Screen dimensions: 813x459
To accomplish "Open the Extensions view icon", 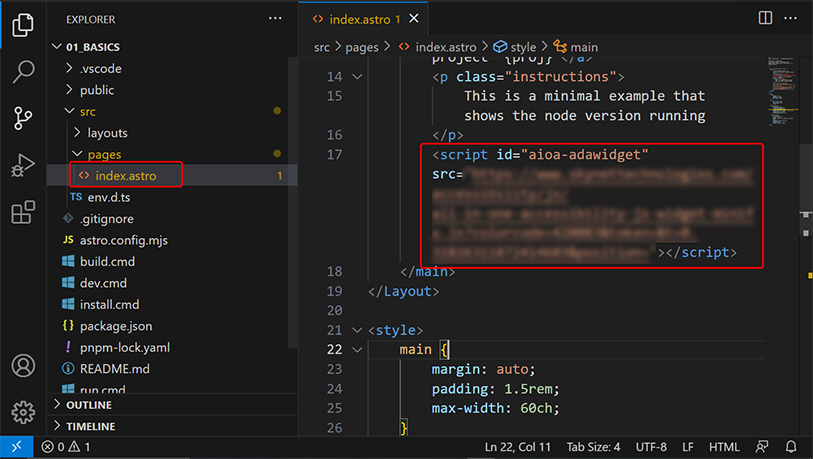I will click(x=23, y=213).
